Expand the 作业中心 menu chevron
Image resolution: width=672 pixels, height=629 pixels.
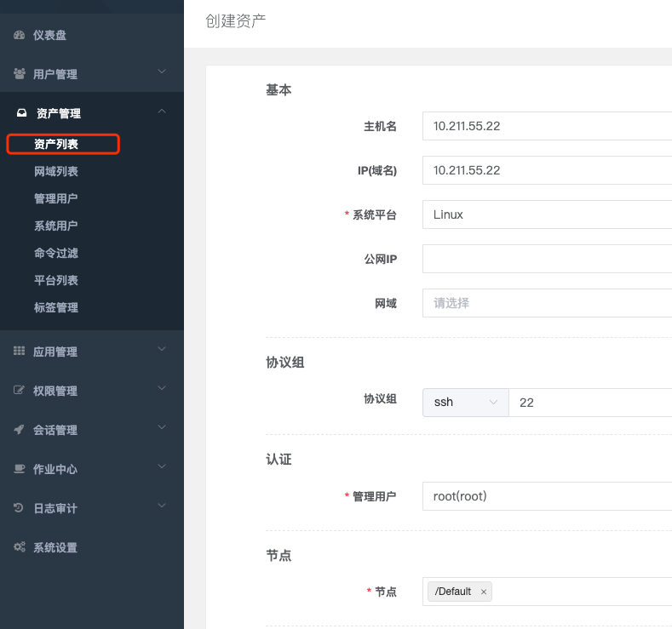pos(162,466)
